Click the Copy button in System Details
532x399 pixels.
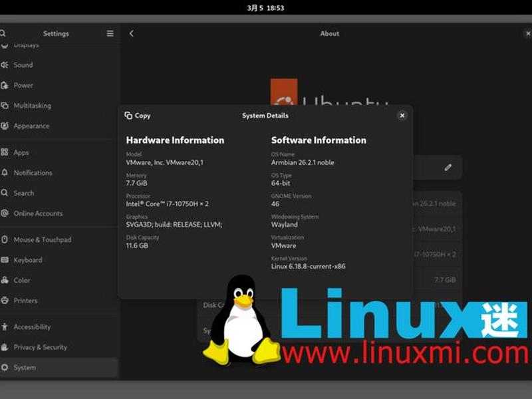point(138,116)
